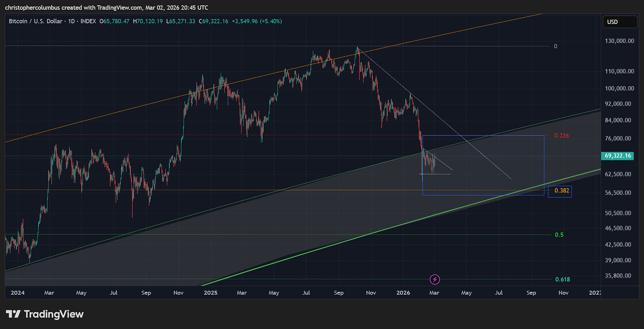
Task: Click the change value +3,549.96 (+5.40%)
Action: 257,21
